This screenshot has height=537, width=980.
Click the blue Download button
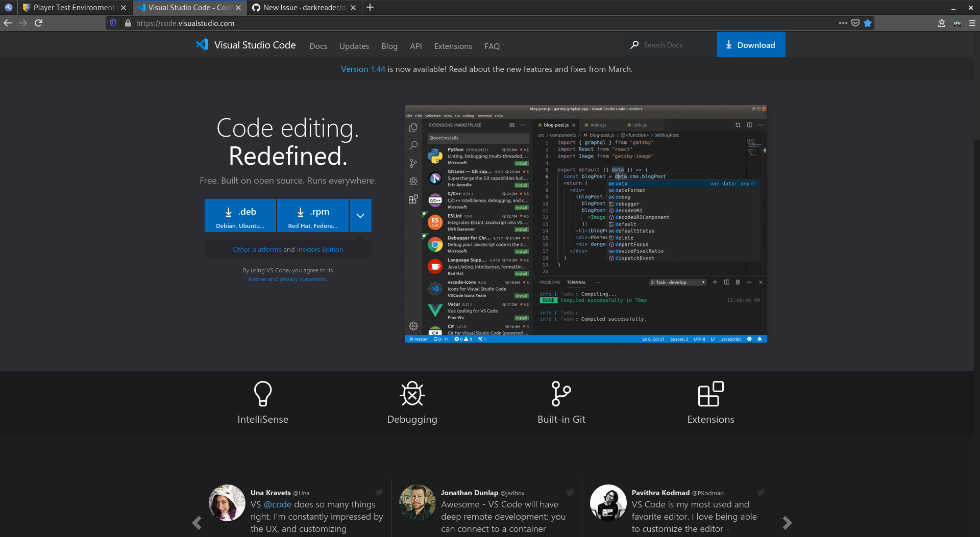751,44
